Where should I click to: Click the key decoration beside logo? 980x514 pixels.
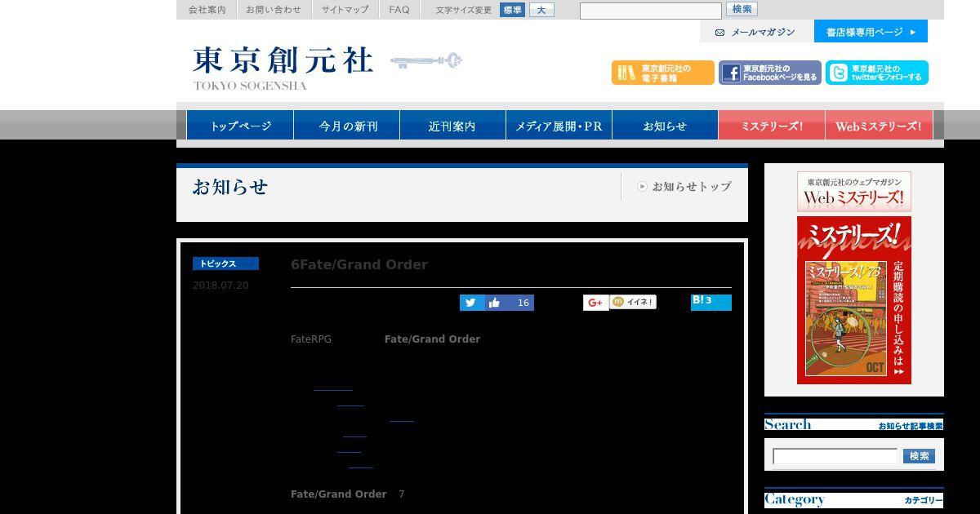point(426,61)
